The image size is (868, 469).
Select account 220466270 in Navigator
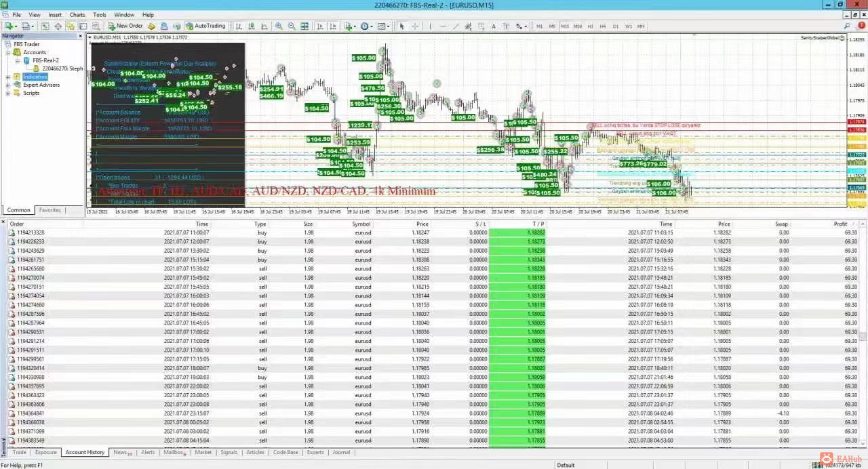click(x=62, y=68)
